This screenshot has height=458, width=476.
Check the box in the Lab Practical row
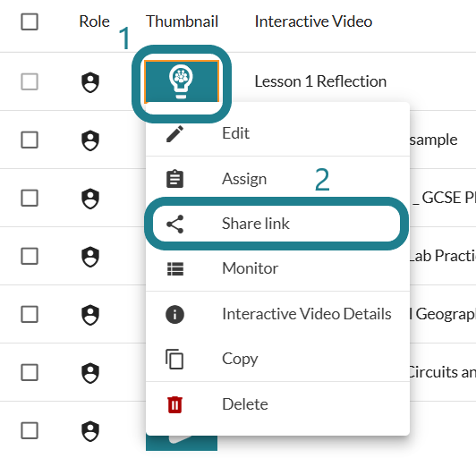(30, 256)
